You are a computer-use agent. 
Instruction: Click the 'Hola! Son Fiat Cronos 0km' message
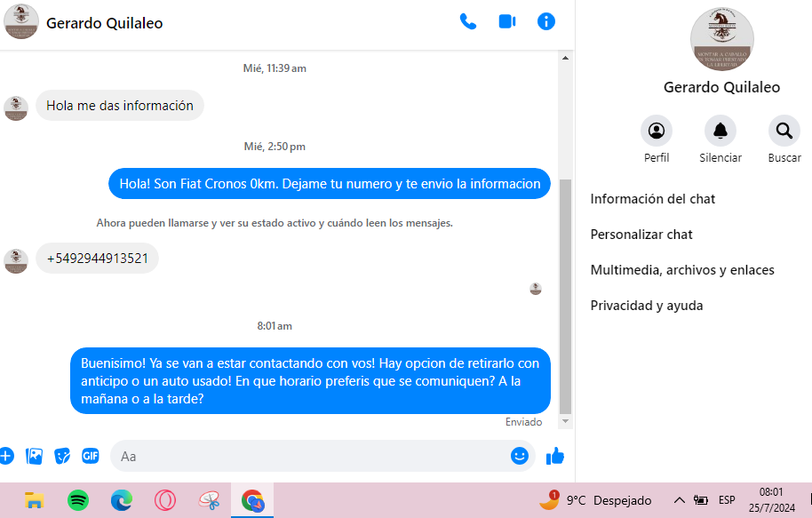pos(330,184)
